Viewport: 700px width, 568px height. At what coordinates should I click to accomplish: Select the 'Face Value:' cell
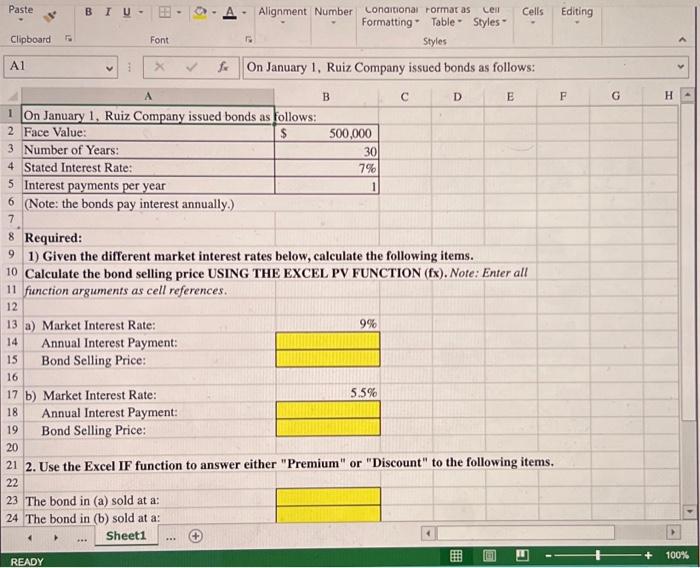[148, 133]
